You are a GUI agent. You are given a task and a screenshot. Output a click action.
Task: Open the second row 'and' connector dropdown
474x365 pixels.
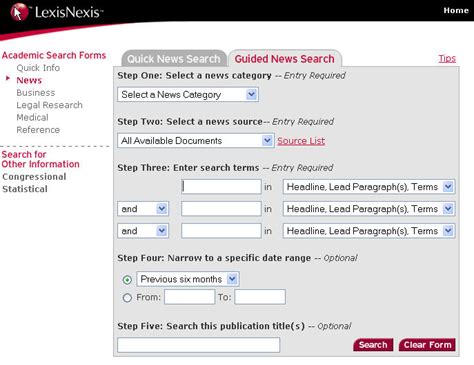click(x=143, y=209)
